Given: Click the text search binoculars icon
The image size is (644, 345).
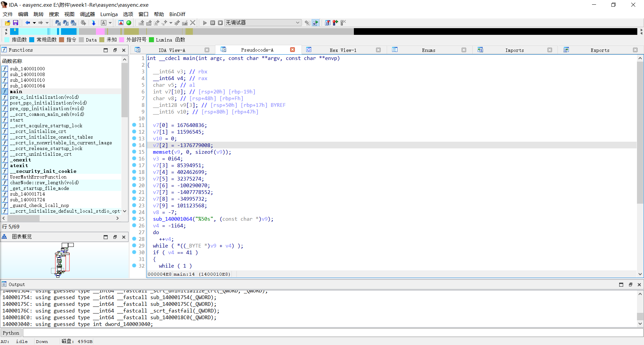Looking at the screenshot, I should 66,23.
